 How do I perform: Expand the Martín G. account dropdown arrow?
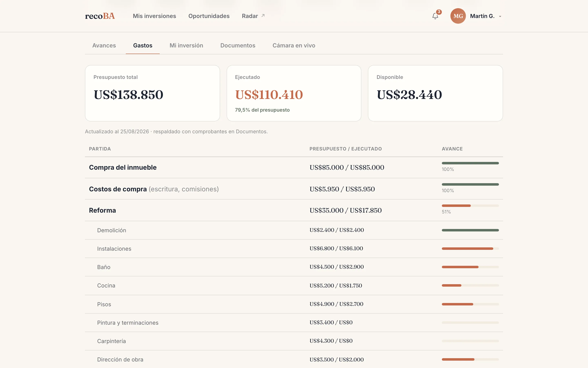click(500, 16)
